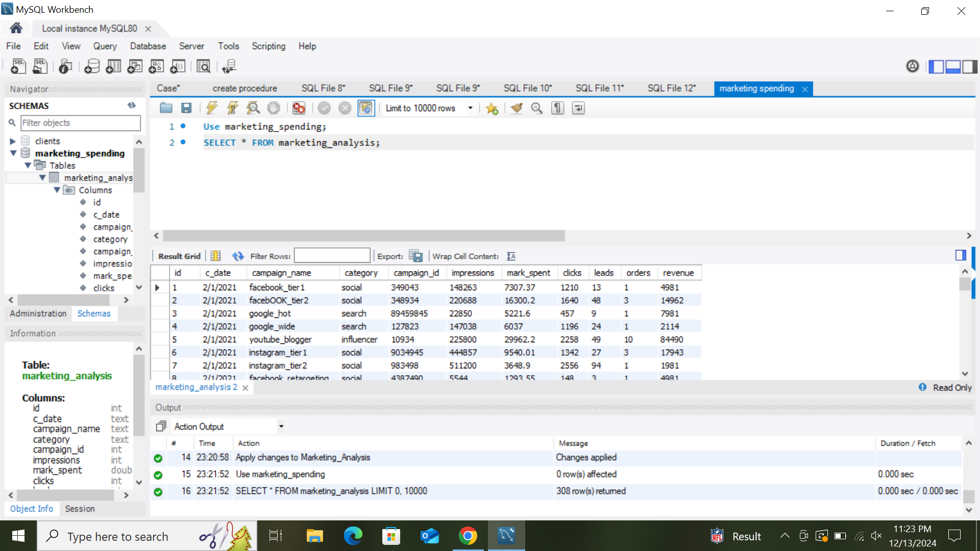Toggle autocommit mode button
This screenshot has height=551, width=980.
(x=366, y=108)
